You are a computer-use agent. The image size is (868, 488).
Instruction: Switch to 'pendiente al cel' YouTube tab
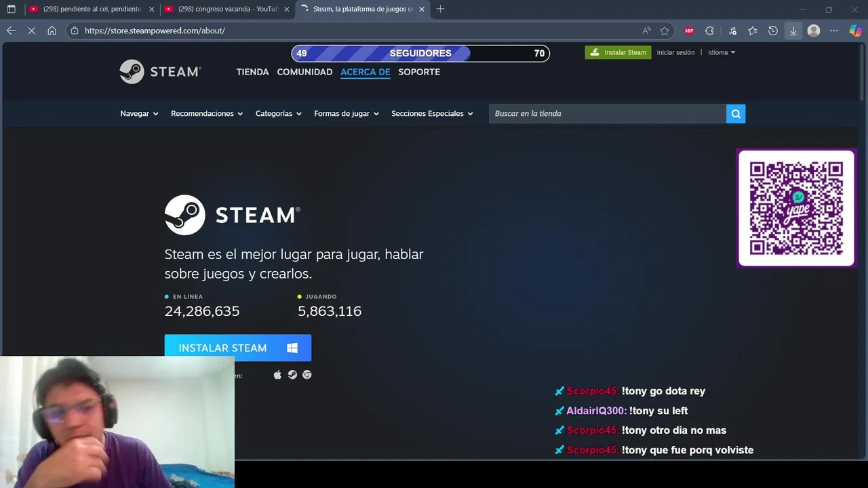pos(92,9)
